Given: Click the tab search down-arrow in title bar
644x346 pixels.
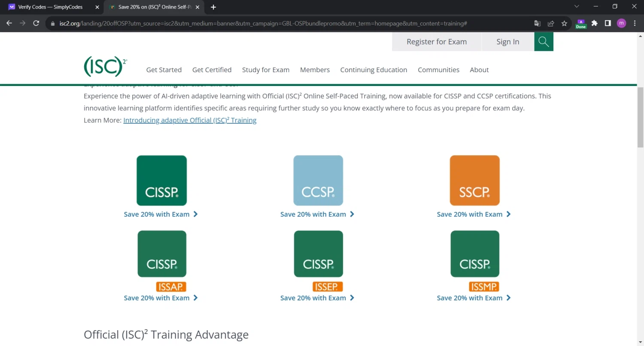Looking at the screenshot, I should click(577, 6).
